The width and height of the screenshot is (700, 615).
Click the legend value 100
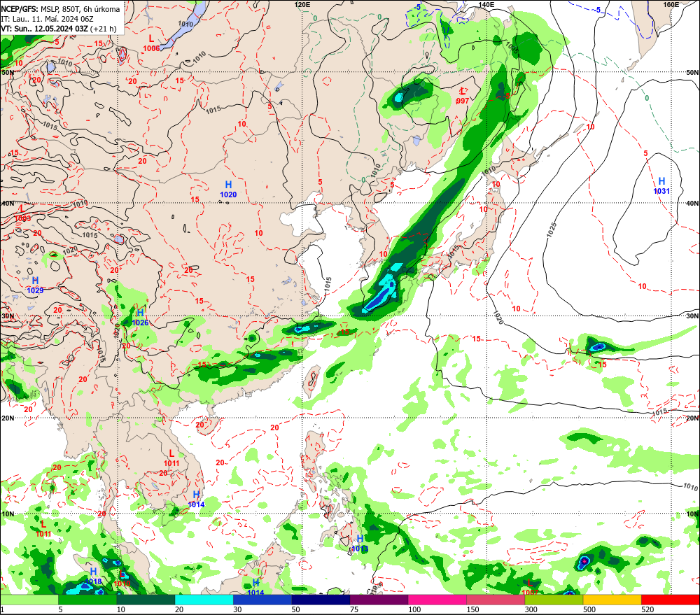pyautogui.click(x=414, y=609)
